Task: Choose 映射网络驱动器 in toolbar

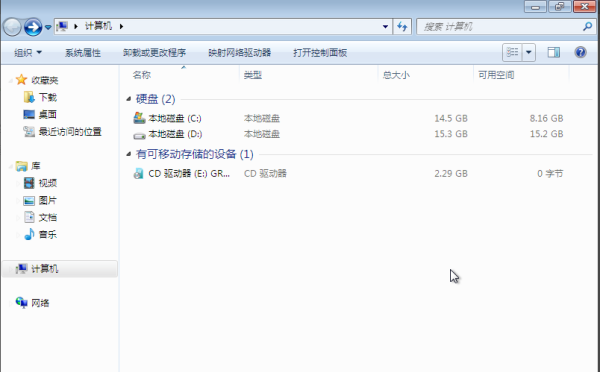Action: coord(240,52)
